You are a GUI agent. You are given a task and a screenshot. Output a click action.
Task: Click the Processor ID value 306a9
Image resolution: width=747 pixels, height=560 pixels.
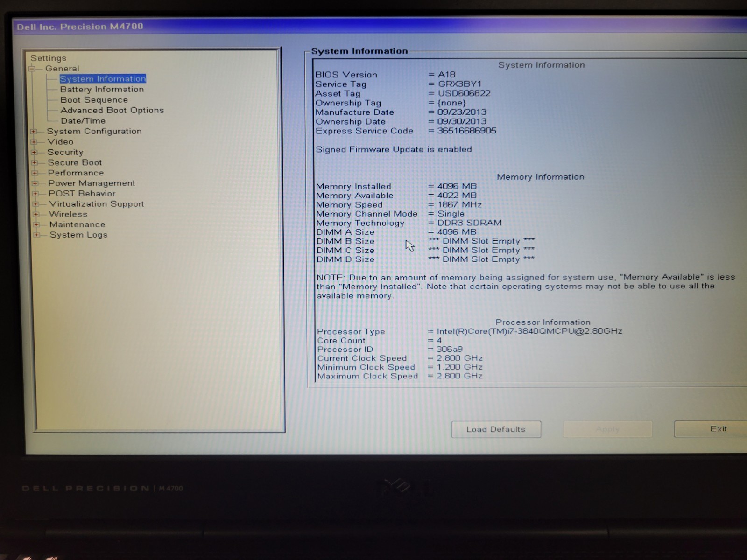(450, 349)
